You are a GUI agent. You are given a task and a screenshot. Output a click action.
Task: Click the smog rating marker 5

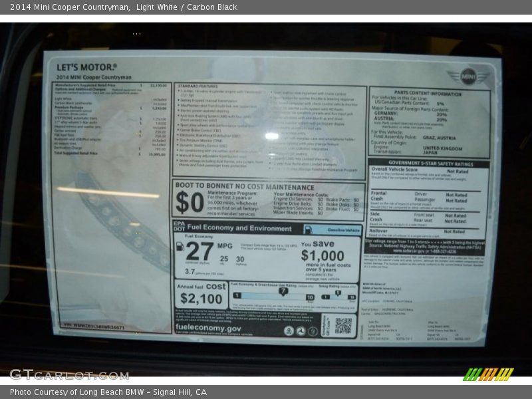click(338, 293)
